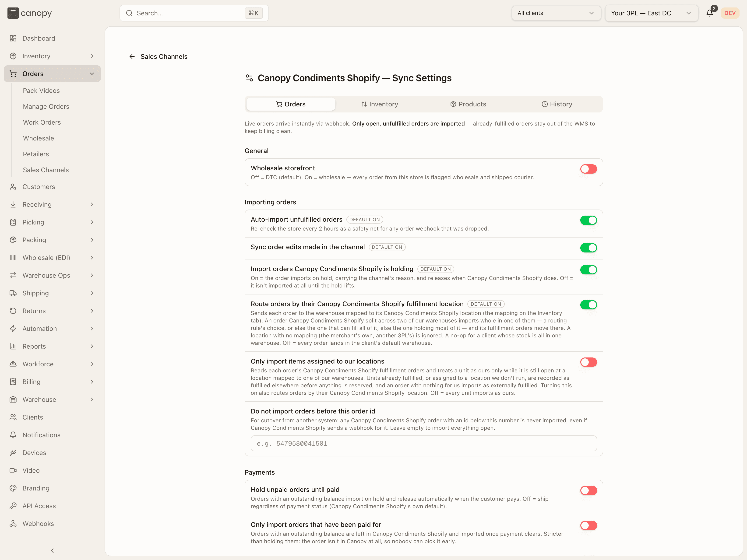Expand the Billing chevron
Screen dimensions: 747x560
click(x=92, y=381)
